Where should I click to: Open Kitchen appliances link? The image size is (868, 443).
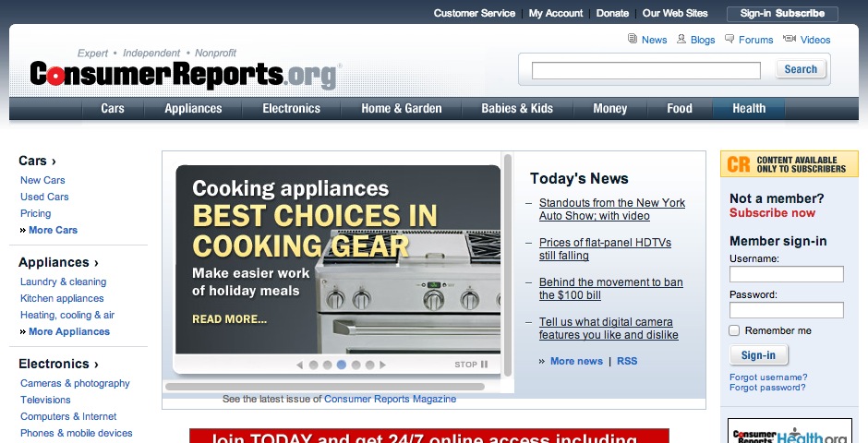[62, 299]
